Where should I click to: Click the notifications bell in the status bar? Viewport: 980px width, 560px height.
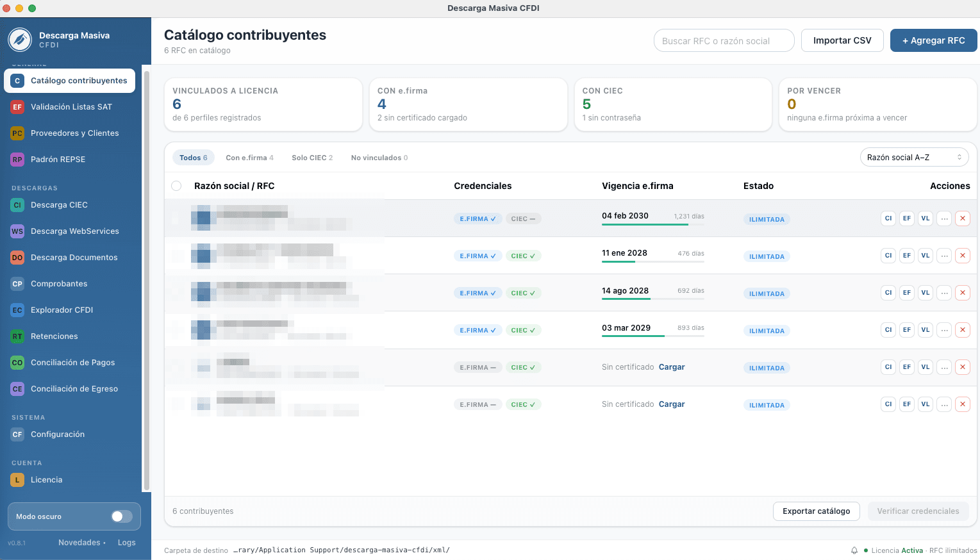[x=854, y=550]
